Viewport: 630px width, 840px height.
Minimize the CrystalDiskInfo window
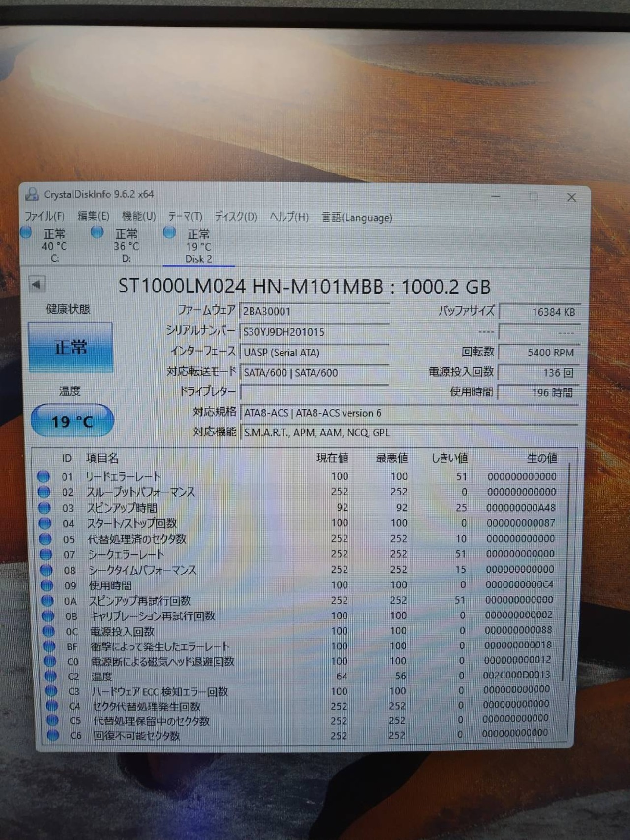click(496, 197)
